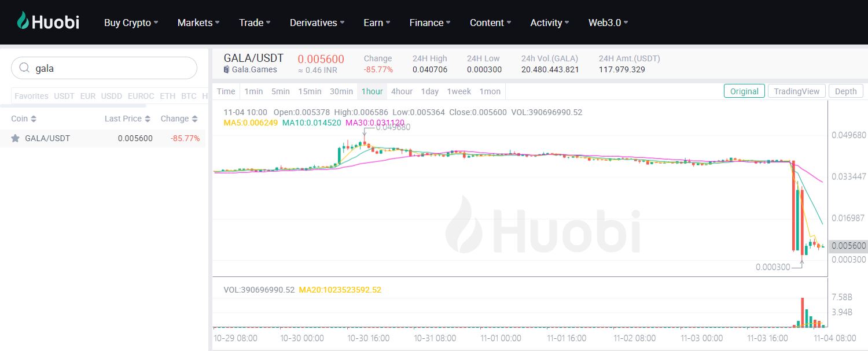Open the Trade dropdown menu
The width and height of the screenshot is (868, 351).
255,23
